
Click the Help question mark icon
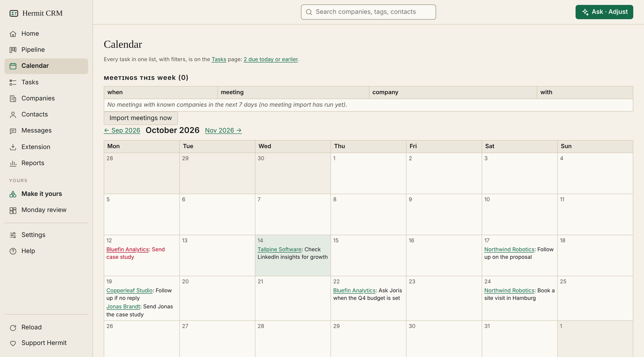[x=13, y=251]
